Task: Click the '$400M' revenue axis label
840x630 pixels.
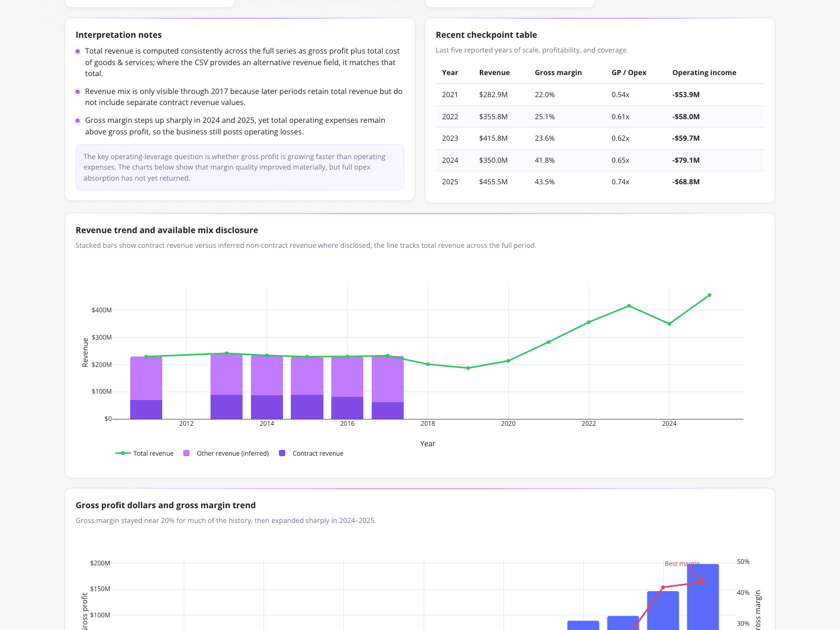Action: click(x=102, y=310)
